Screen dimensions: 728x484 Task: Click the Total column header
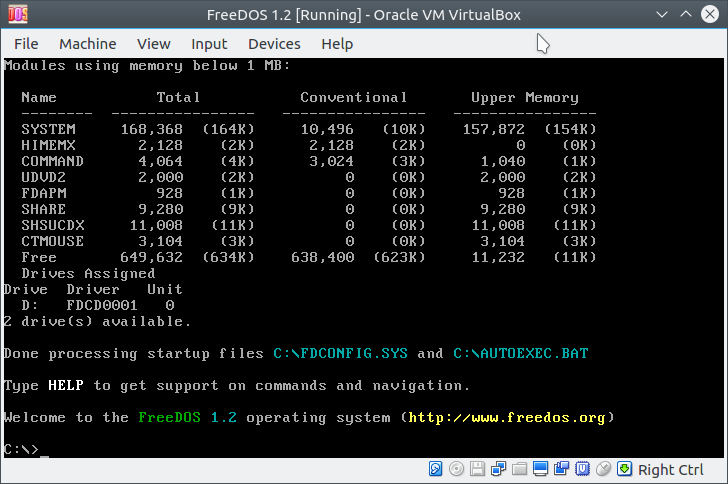[x=178, y=98]
